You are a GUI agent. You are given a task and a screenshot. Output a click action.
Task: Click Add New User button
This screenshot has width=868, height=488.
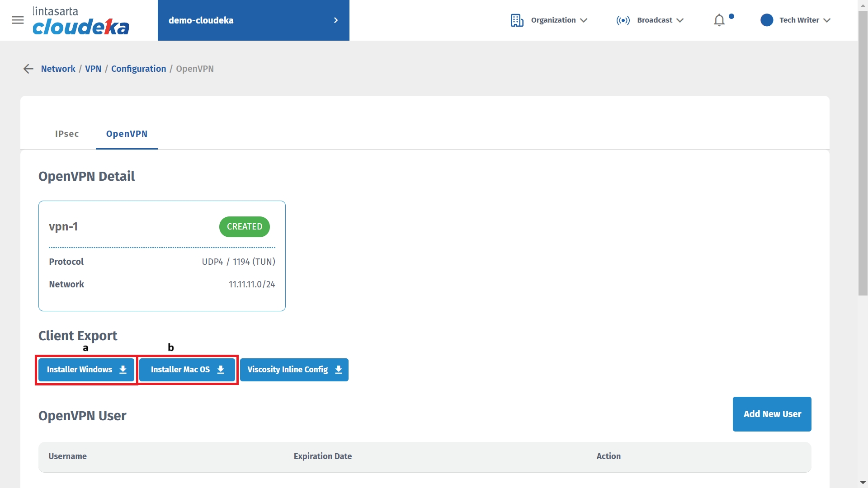(772, 414)
